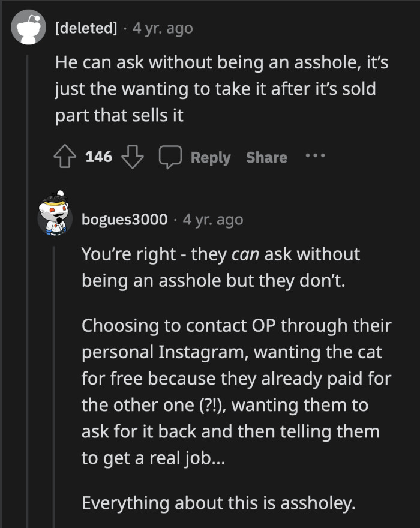This screenshot has width=420, height=528.
Task: Click the top comment's 4 yr. ago timestamp
Action: (x=162, y=29)
